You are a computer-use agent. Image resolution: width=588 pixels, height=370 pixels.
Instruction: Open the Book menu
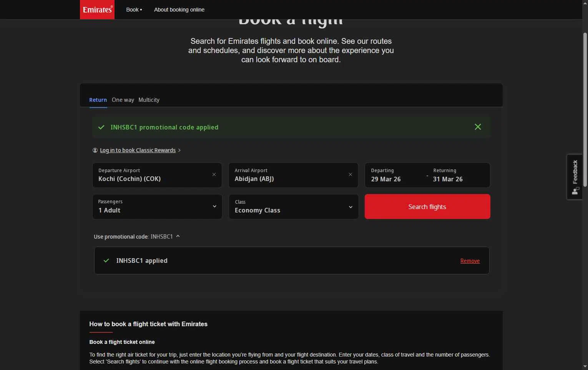tap(134, 10)
